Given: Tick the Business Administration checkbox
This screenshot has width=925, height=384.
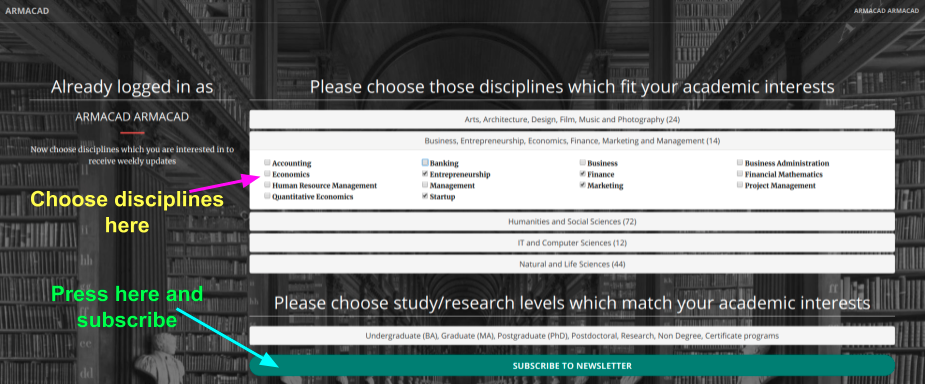Looking at the screenshot, I should coord(740,162).
